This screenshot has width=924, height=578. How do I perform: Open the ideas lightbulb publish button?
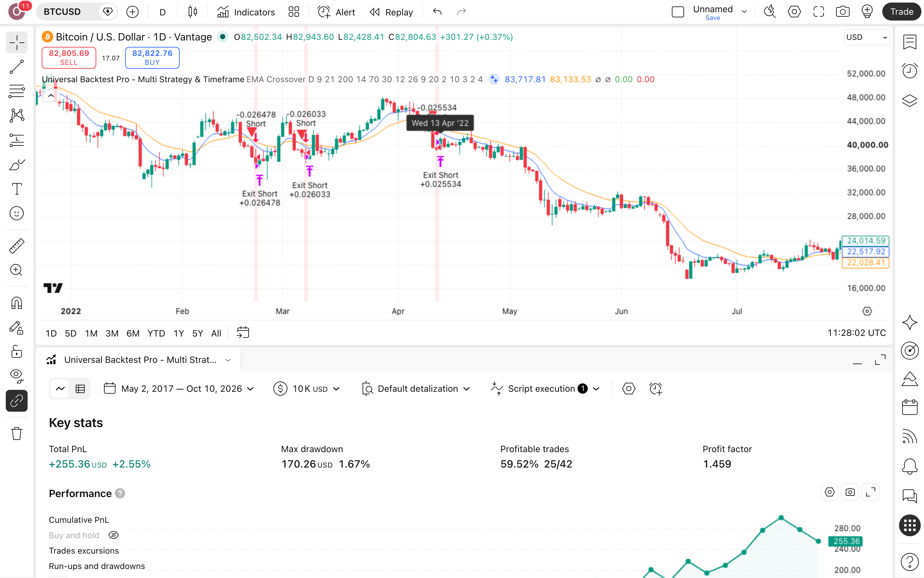pyautogui.click(x=867, y=12)
